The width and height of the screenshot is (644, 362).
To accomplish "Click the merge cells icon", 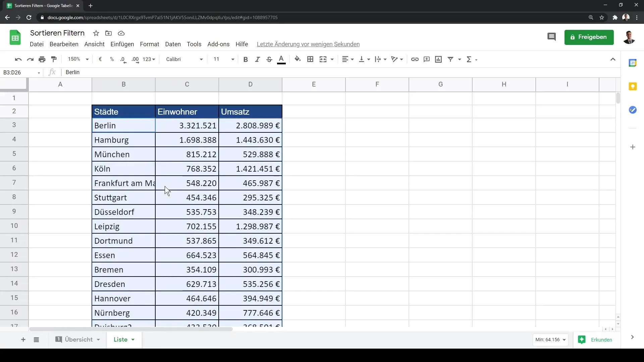I will (323, 59).
